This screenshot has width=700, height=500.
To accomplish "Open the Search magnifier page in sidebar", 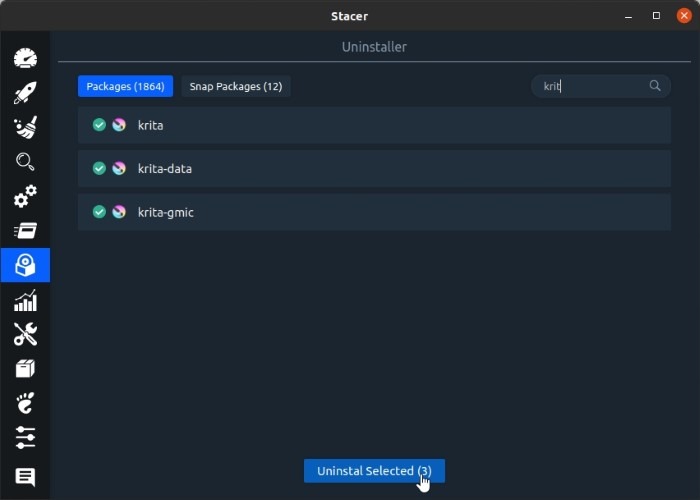I will coord(25,162).
